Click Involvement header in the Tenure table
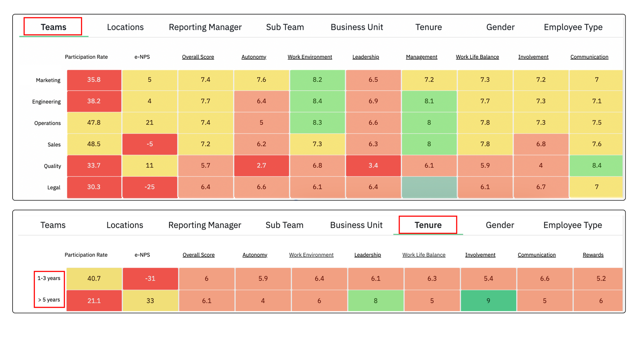Viewport: 644px width, 337px height. (x=480, y=255)
